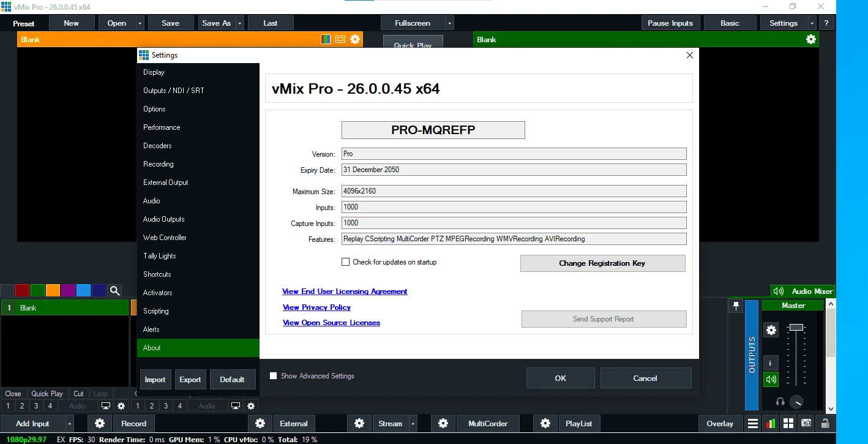Open Record settings gear icon

100,423
